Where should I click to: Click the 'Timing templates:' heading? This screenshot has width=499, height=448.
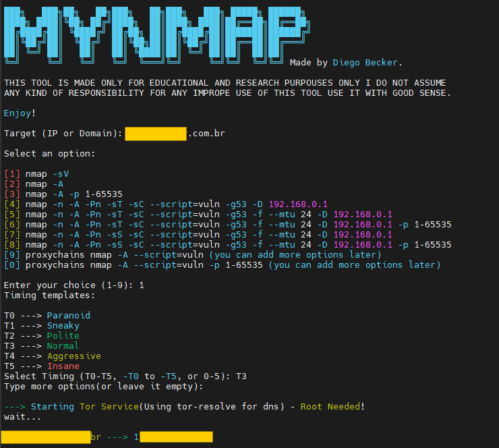(x=49, y=296)
